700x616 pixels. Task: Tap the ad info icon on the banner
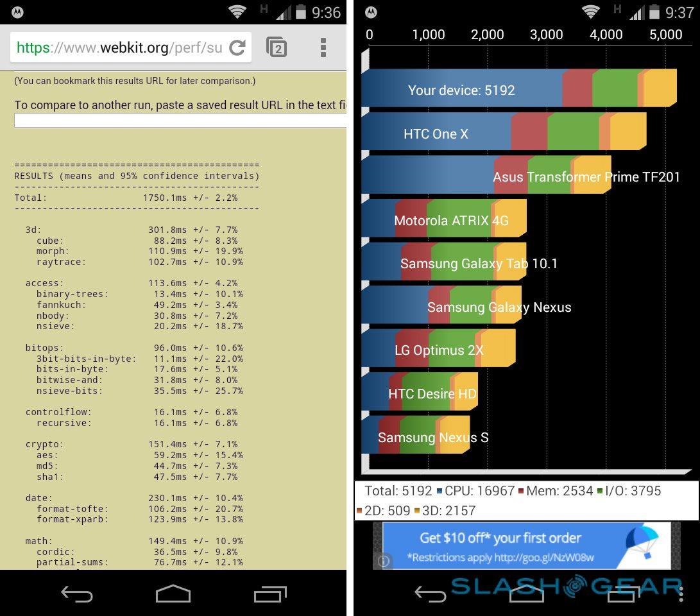click(384, 561)
